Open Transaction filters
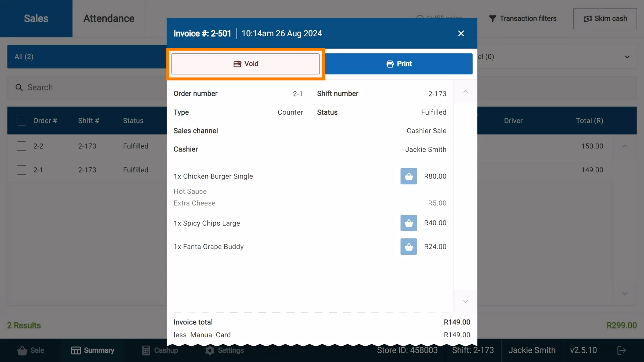The width and height of the screenshot is (644, 362). (x=523, y=19)
